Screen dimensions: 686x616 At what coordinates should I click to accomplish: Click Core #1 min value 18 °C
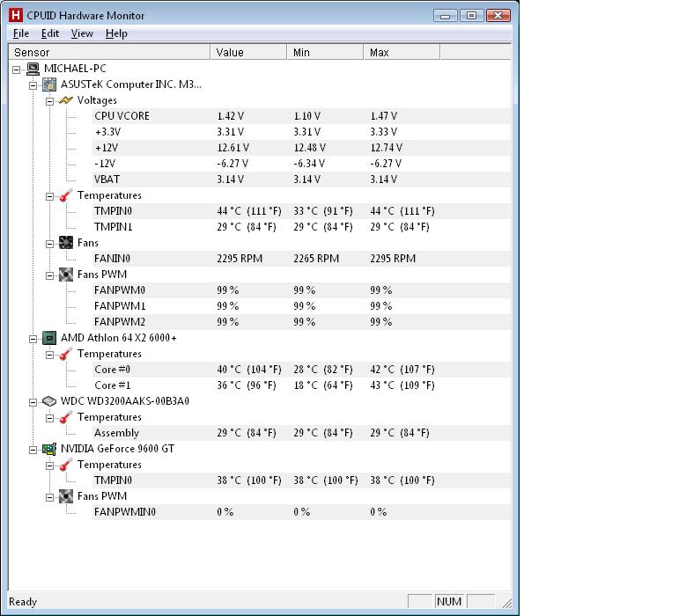[323, 385]
